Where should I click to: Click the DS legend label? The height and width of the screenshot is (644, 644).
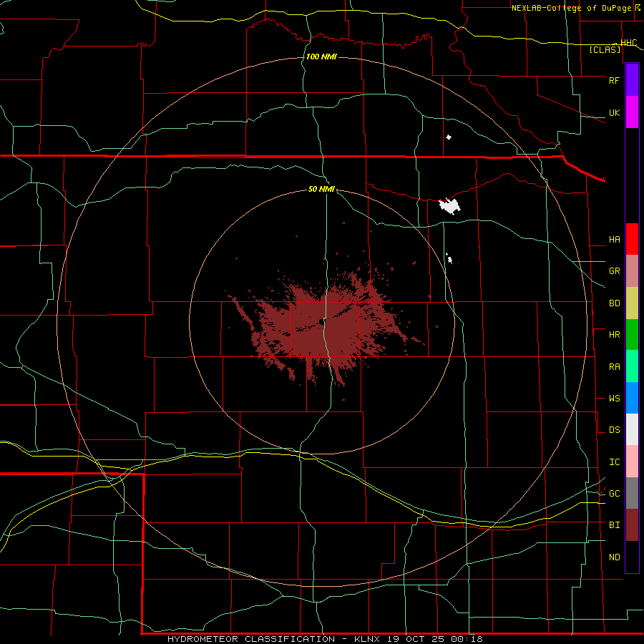pyautogui.click(x=614, y=430)
